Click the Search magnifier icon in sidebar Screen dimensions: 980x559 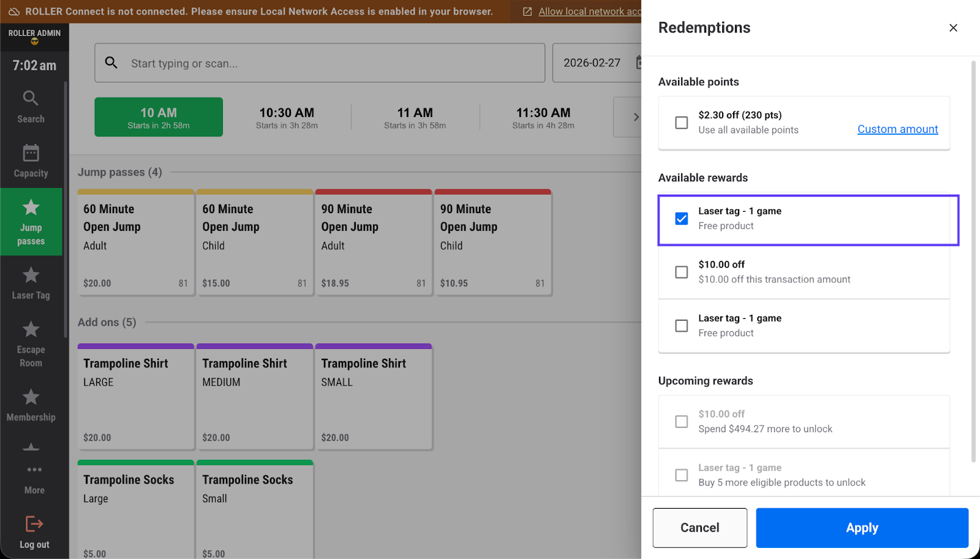pos(31,99)
